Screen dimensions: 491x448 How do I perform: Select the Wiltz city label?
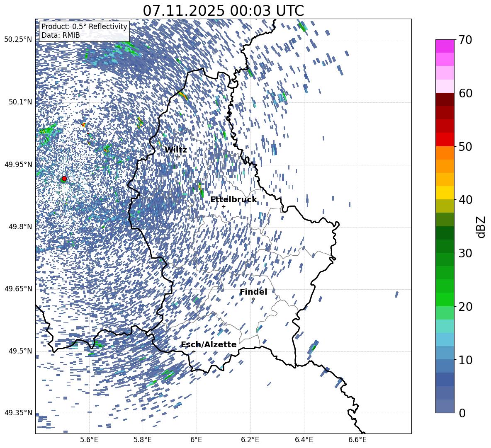176,150
